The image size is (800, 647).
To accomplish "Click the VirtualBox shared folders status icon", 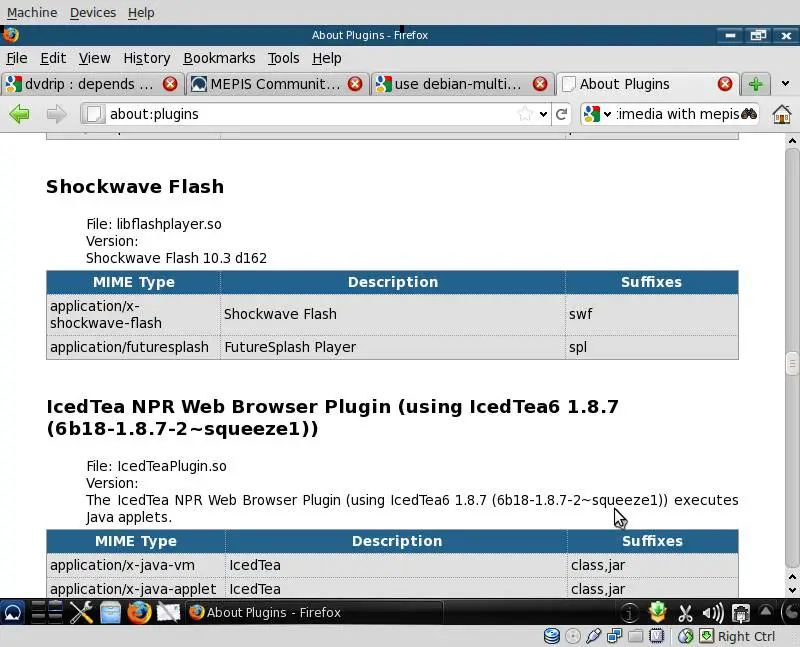I will pos(636,636).
